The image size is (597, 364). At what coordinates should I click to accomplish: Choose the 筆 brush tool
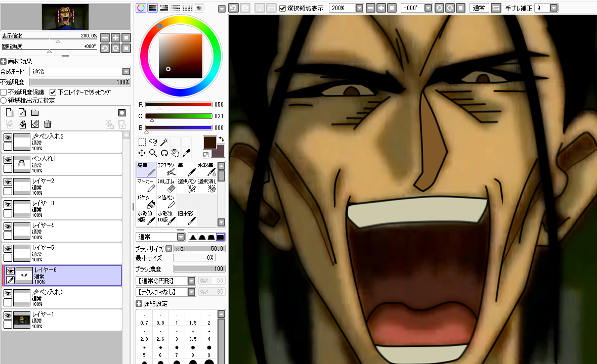click(187, 169)
